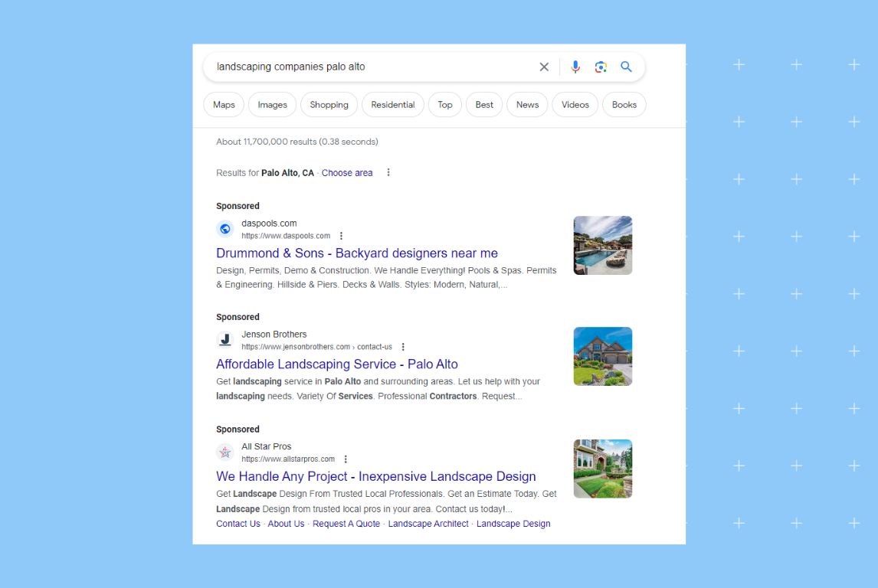Click the daspools.com site name
The image size is (878, 588).
(x=269, y=224)
